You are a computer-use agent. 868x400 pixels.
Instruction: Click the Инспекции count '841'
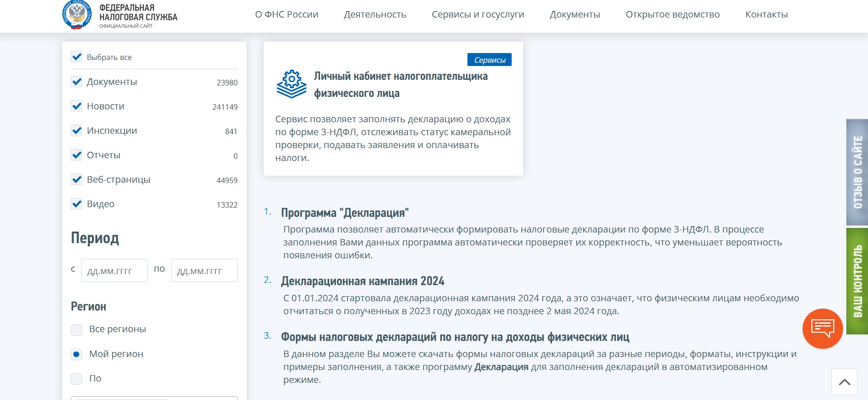coord(231,131)
